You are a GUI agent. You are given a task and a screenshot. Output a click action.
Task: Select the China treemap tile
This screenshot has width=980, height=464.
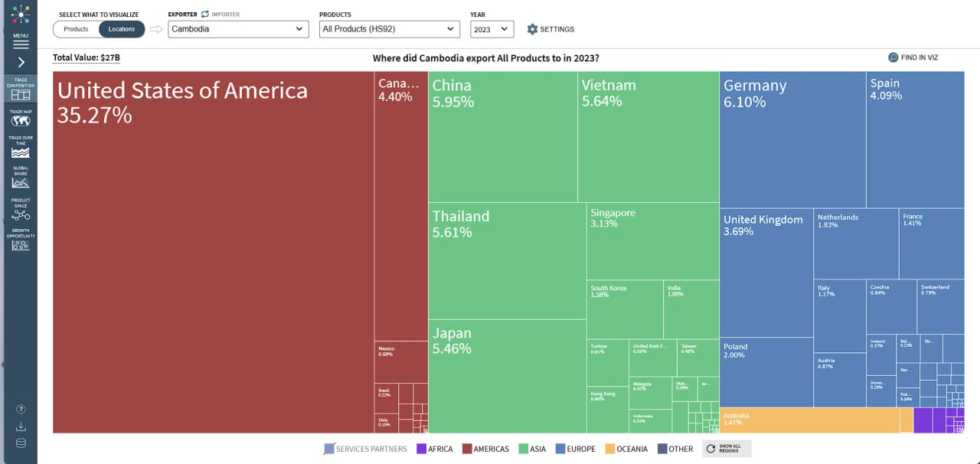point(502,137)
